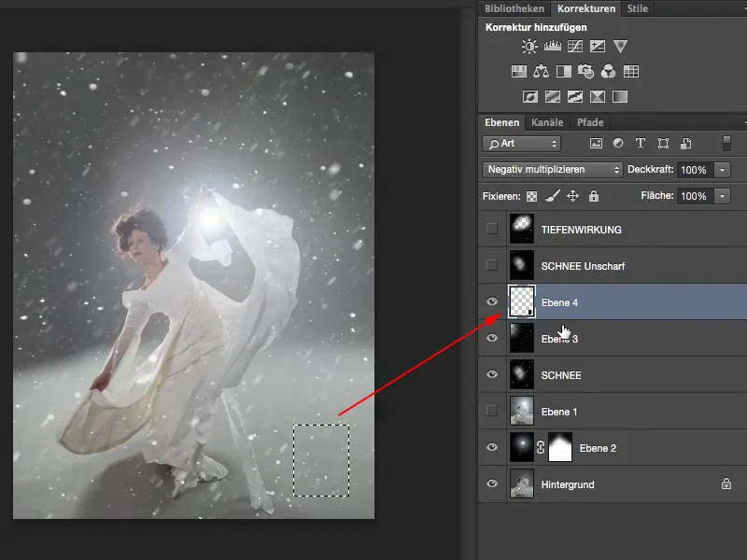Open the blend mode dropdown Negativ multiplizieren
Viewport: 747px width, 560px height.
coord(552,170)
